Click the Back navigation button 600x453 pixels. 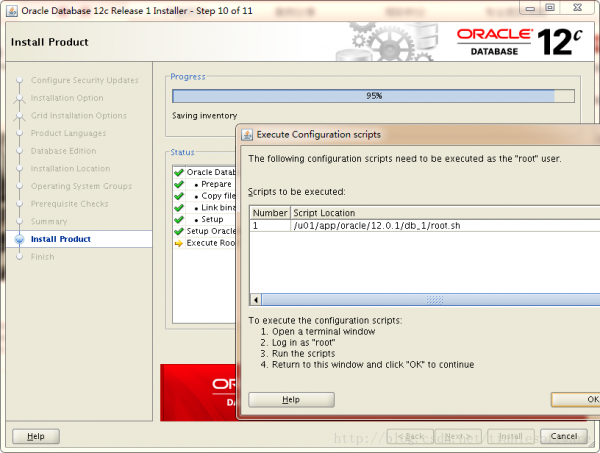point(410,436)
